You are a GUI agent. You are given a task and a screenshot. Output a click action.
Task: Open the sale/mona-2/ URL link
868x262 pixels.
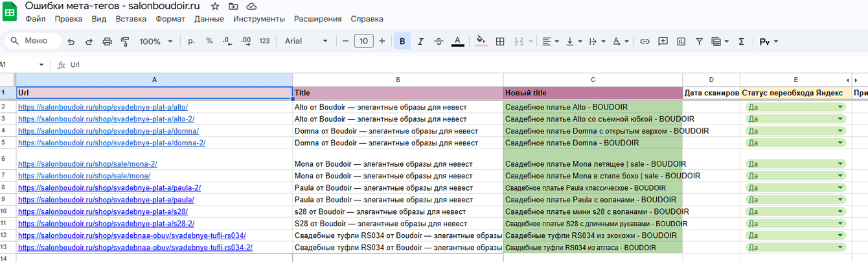pyautogui.click(x=87, y=164)
